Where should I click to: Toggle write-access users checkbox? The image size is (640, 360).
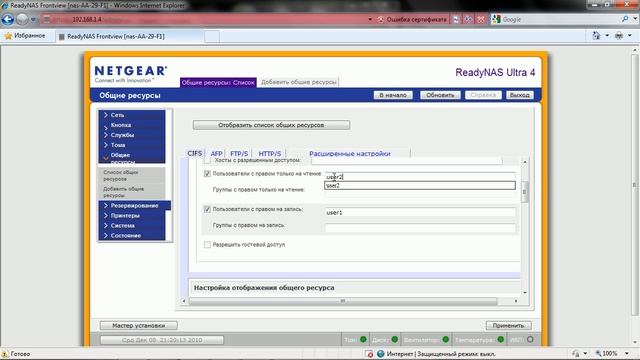pyautogui.click(x=207, y=209)
